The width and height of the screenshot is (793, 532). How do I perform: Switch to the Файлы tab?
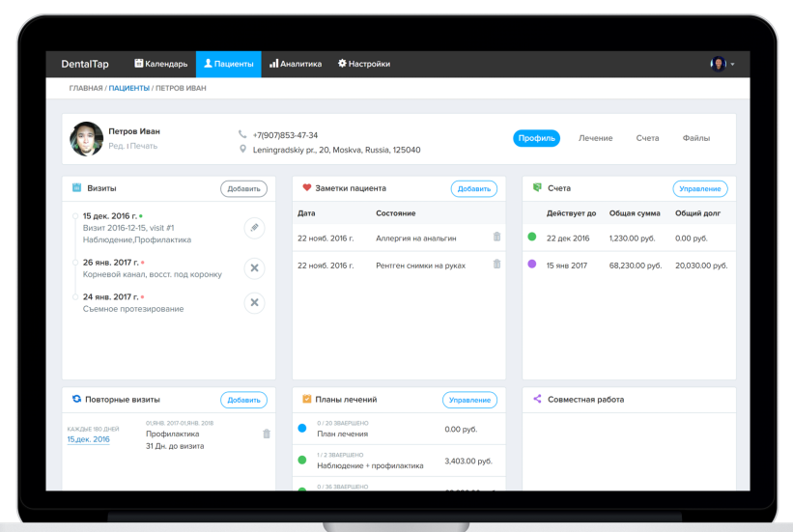[x=696, y=138]
